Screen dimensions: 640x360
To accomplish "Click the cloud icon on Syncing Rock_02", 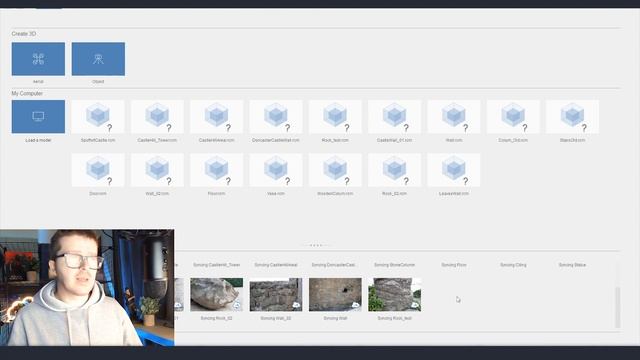I will [x=237, y=305].
